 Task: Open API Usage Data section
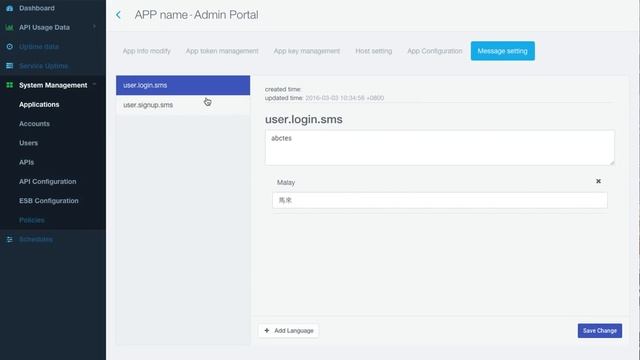44,27
